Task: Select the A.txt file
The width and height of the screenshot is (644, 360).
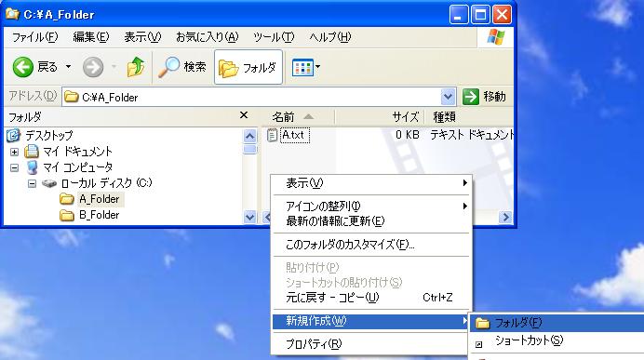Action: pyautogui.click(x=294, y=135)
